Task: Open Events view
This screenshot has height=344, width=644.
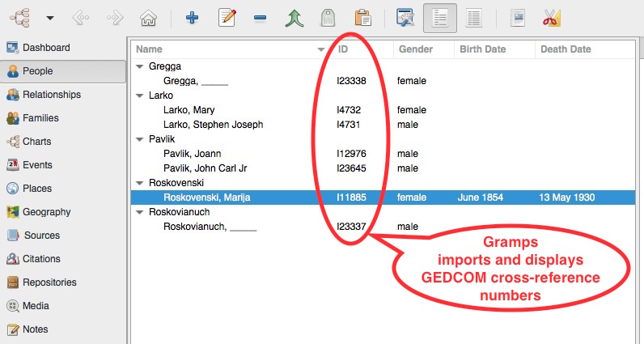Action: pos(63,165)
